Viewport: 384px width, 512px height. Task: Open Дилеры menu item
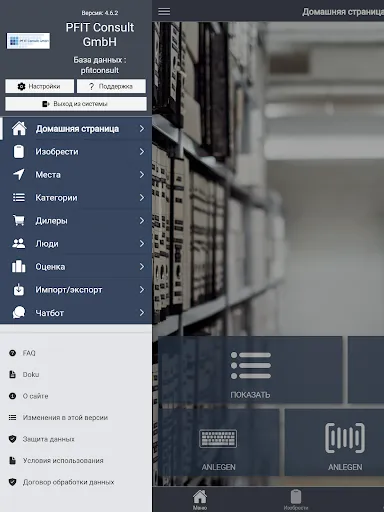76,221
